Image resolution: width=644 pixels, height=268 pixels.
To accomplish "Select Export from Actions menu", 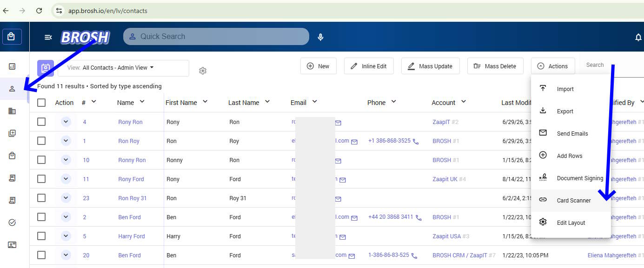I will coord(571,111).
